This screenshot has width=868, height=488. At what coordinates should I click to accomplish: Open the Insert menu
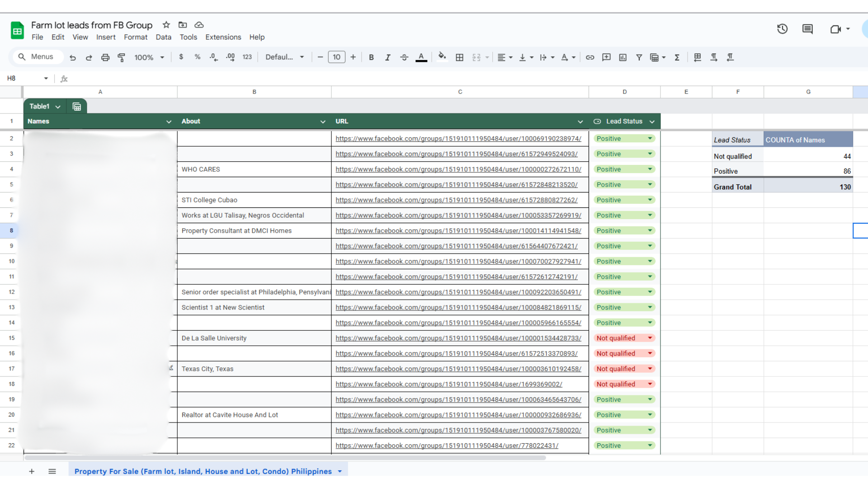pyautogui.click(x=106, y=37)
